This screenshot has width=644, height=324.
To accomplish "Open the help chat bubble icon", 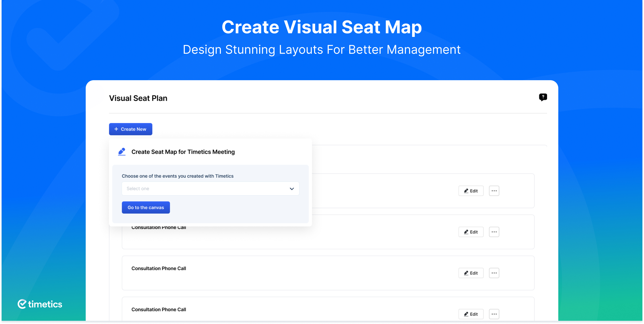I will (x=543, y=97).
